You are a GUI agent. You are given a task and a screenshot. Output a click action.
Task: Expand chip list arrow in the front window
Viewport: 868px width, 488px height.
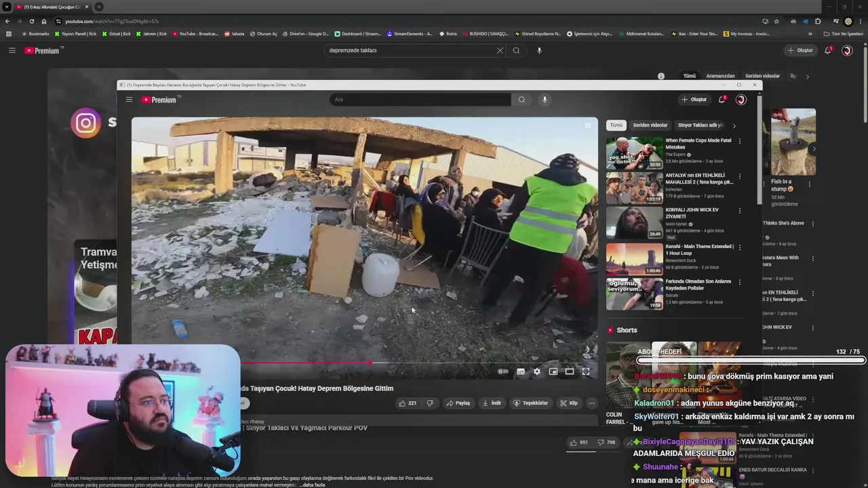click(x=734, y=125)
